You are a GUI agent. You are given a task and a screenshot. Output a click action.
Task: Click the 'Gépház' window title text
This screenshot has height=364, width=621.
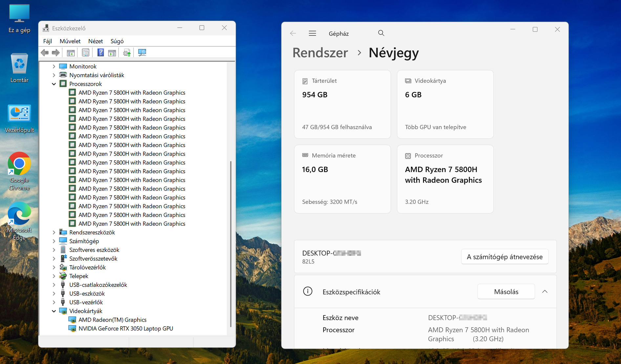(x=339, y=33)
